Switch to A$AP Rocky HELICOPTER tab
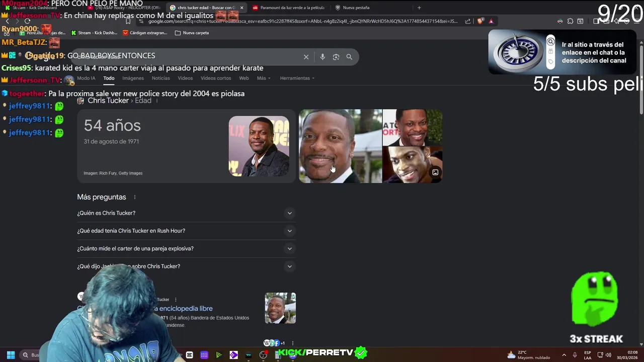Image resolution: width=644 pixels, height=362 pixels. 125,8
